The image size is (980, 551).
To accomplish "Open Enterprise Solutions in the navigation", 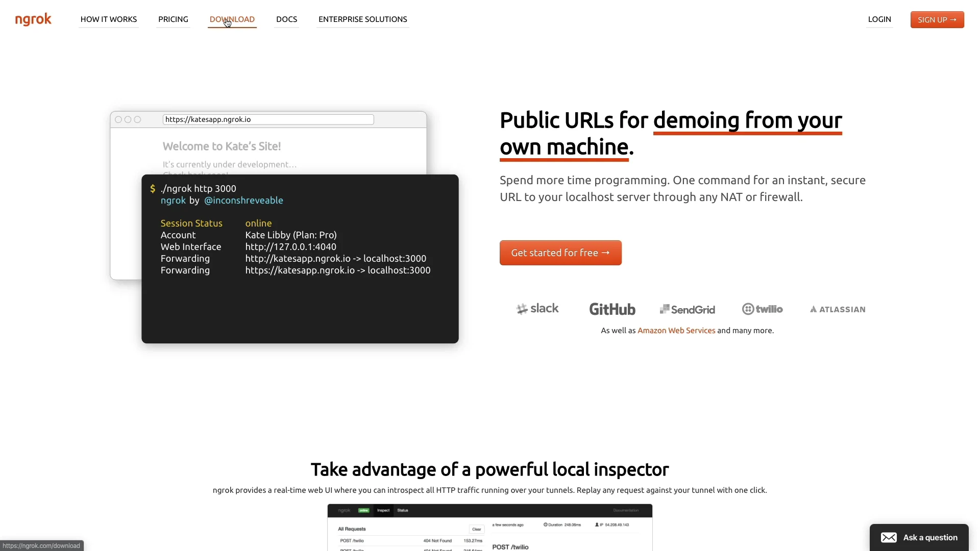I will [x=363, y=19].
